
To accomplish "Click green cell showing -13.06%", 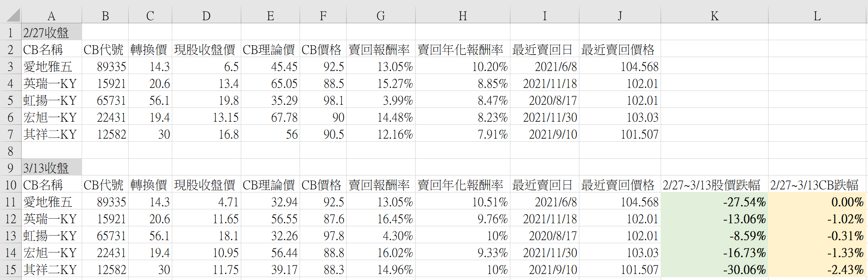I will click(714, 219).
